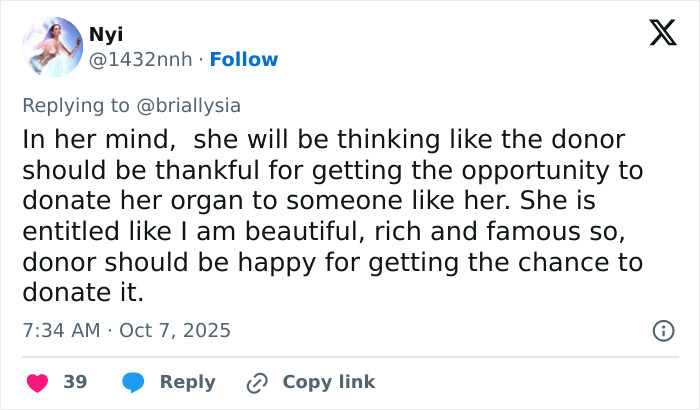Click the 7:34 AM time text
This screenshot has width=700, height=410.
[x=58, y=329]
